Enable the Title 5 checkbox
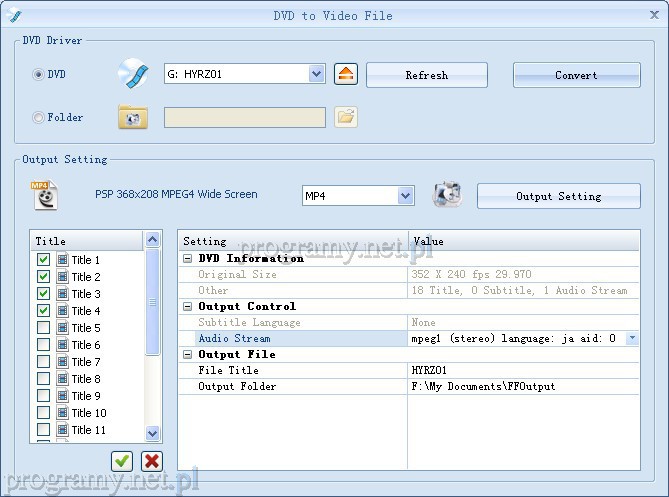The width and height of the screenshot is (669, 497). click(43, 328)
